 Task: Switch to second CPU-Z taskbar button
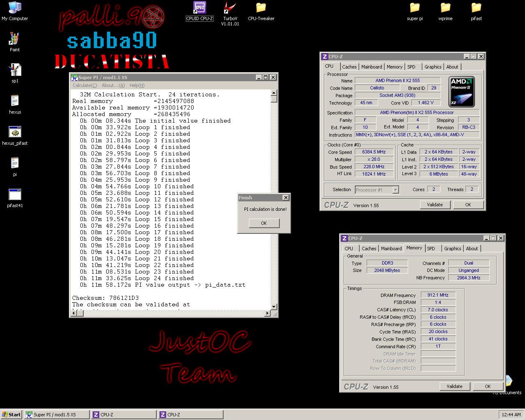tap(191, 415)
